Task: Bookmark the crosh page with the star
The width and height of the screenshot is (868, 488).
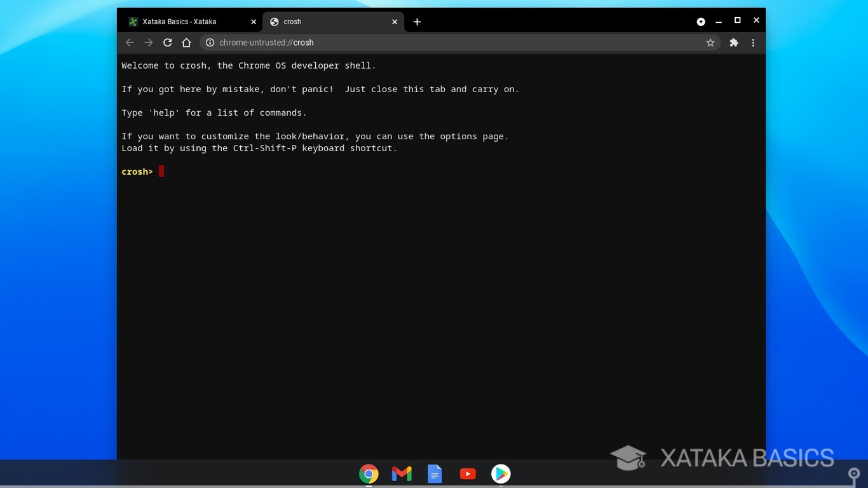Action: click(x=710, y=43)
